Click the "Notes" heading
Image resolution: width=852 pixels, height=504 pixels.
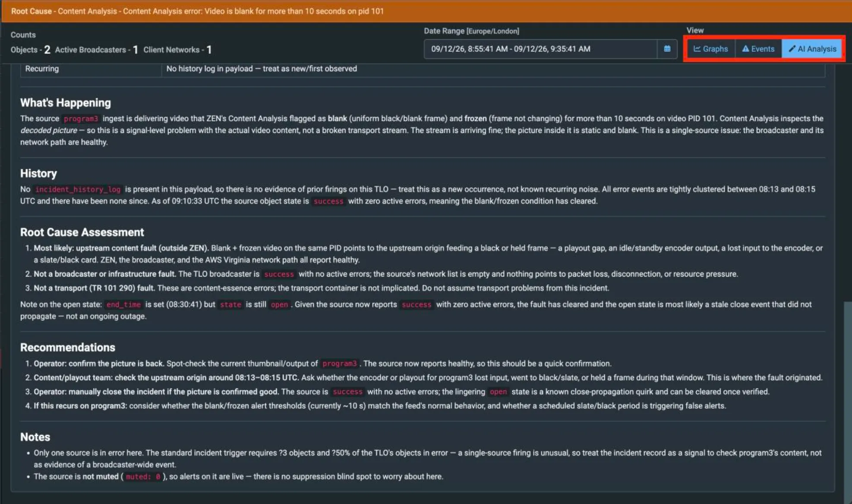tap(35, 437)
